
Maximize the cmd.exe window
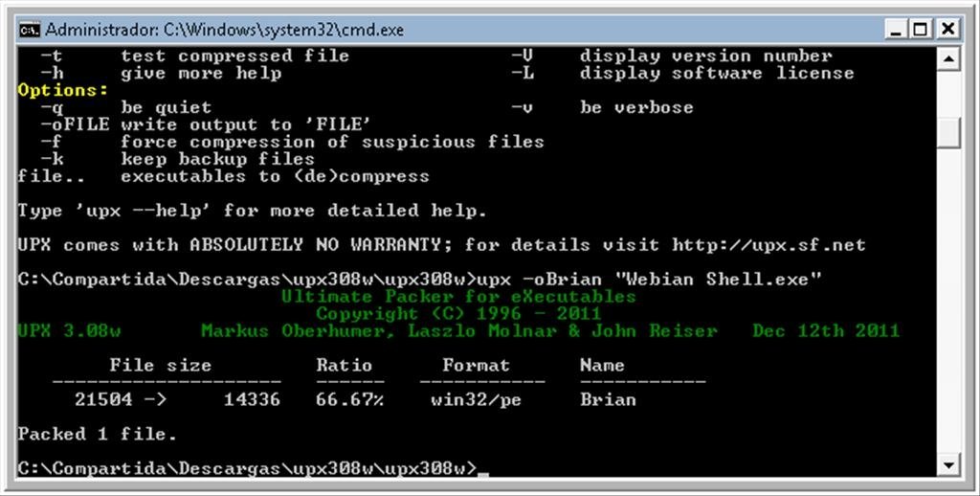(x=921, y=29)
